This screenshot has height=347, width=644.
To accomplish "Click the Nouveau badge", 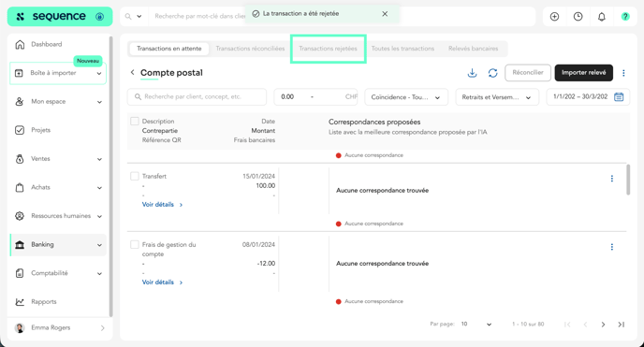I will (88, 61).
